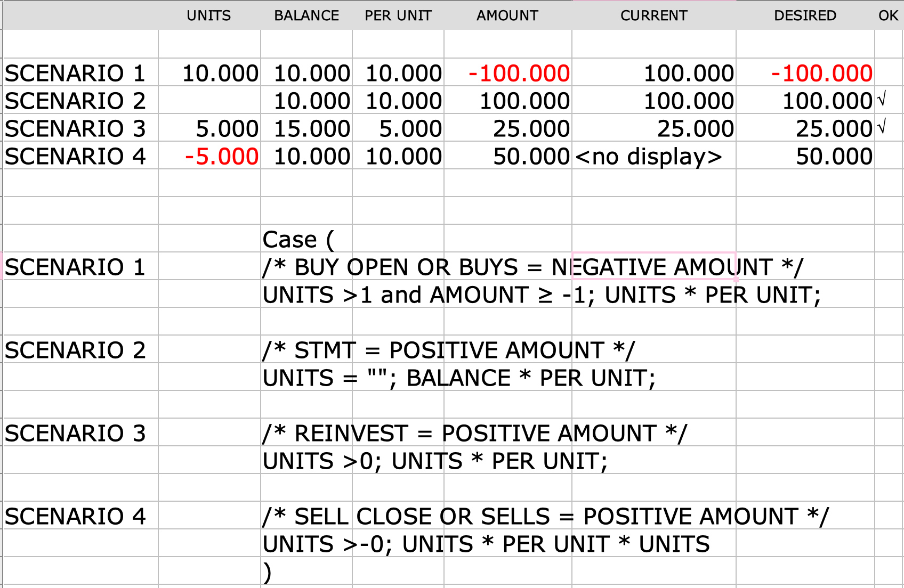Click the checkmark in Scenario 3 OK column
904x588 pixels.
(881, 126)
